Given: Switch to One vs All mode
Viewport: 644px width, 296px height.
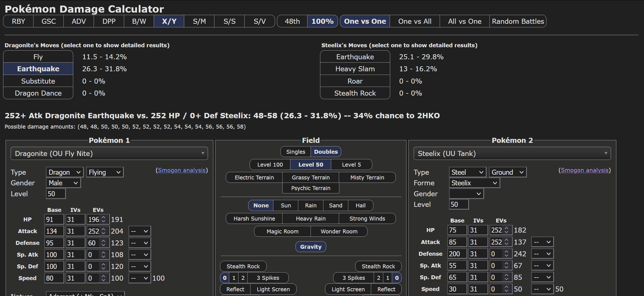Looking at the screenshot, I should [x=415, y=21].
